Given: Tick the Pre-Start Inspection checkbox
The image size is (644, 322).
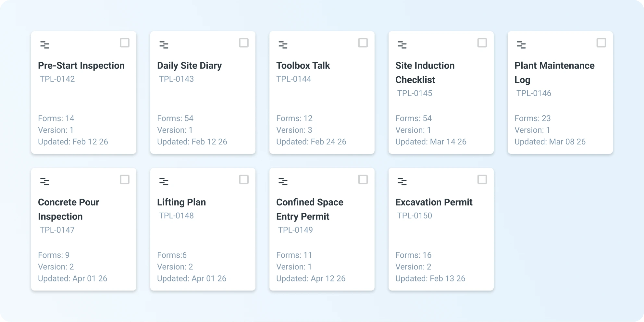Looking at the screenshot, I should click(125, 43).
